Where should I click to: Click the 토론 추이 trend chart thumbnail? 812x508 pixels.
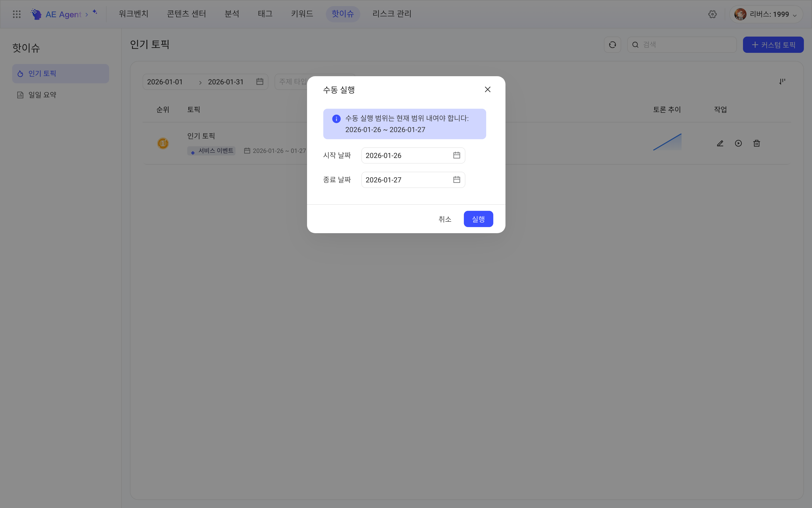[x=667, y=142]
